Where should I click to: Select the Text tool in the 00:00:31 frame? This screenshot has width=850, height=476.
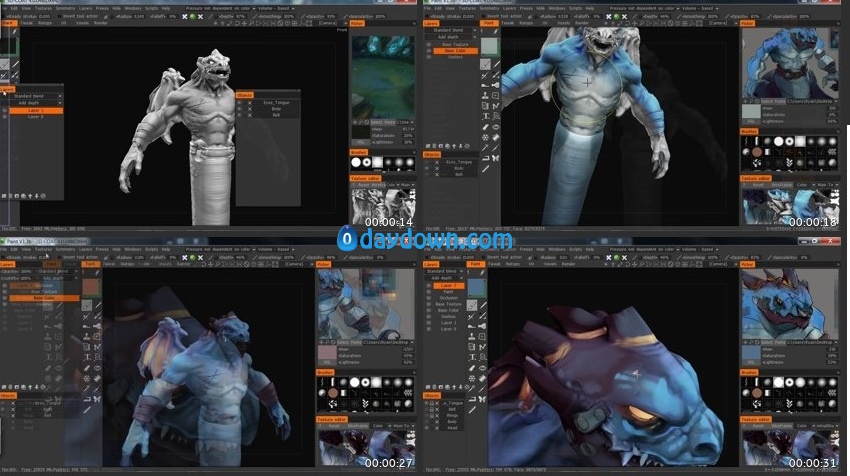[x=472, y=357]
